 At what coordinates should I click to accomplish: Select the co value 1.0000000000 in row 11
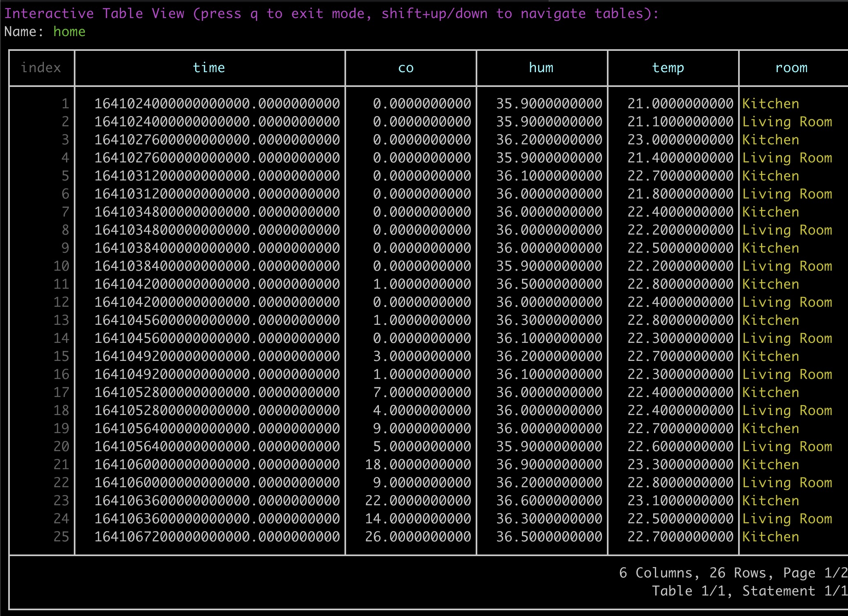422,284
